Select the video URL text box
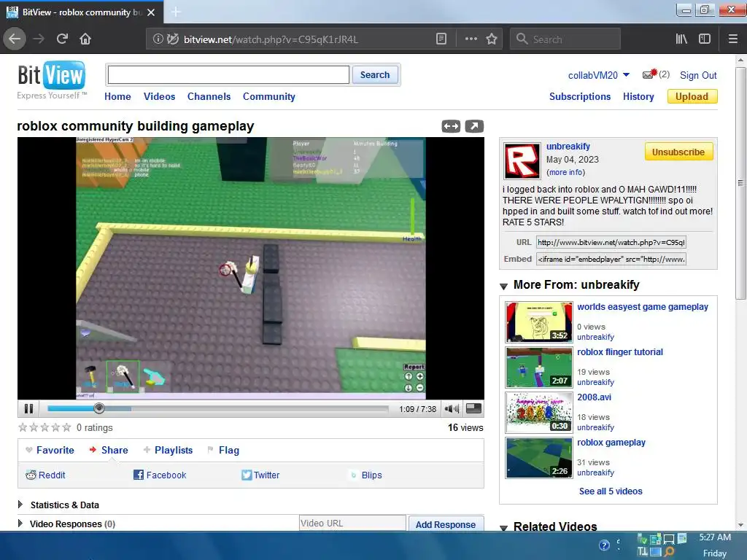747x560 pixels. (x=611, y=242)
